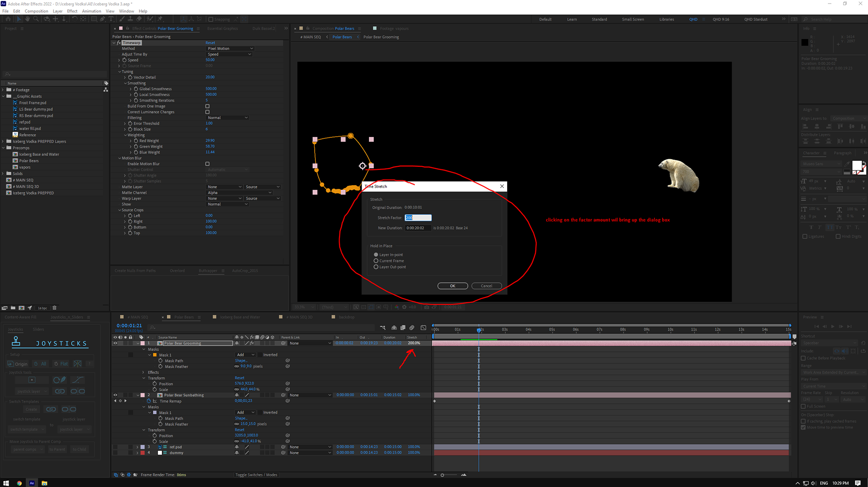Image resolution: width=868 pixels, height=487 pixels.
Task: Select the Pen tool
Action: 103,19
